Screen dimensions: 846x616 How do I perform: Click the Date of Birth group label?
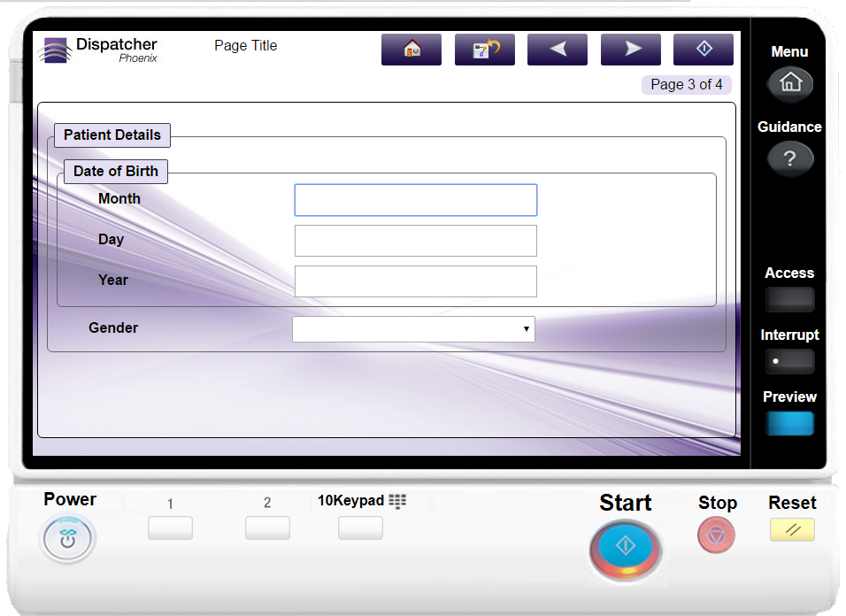click(x=116, y=172)
